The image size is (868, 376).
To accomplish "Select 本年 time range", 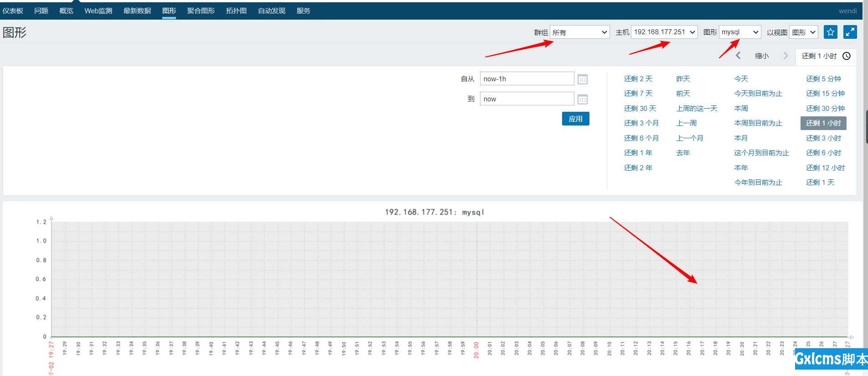I will point(741,167).
